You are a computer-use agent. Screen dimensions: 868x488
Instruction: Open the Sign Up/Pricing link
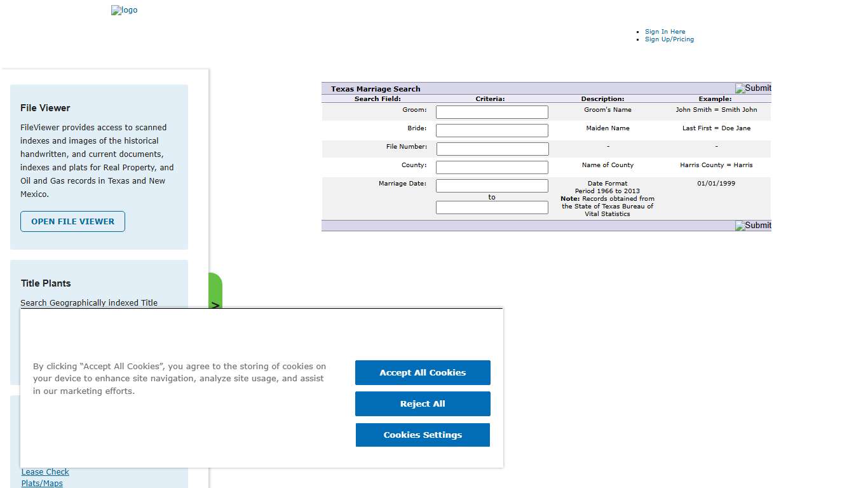coord(669,39)
